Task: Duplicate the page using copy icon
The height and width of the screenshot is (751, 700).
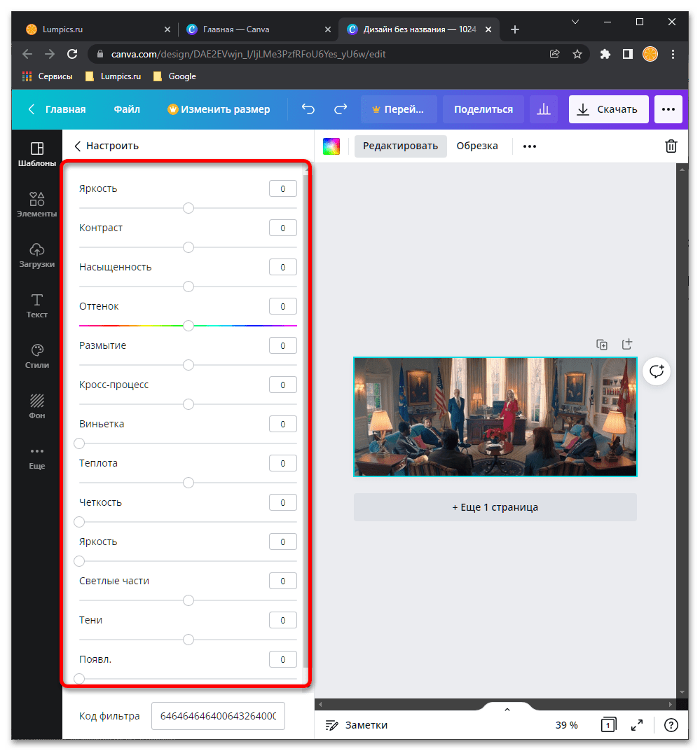Action: click(602, 344)
